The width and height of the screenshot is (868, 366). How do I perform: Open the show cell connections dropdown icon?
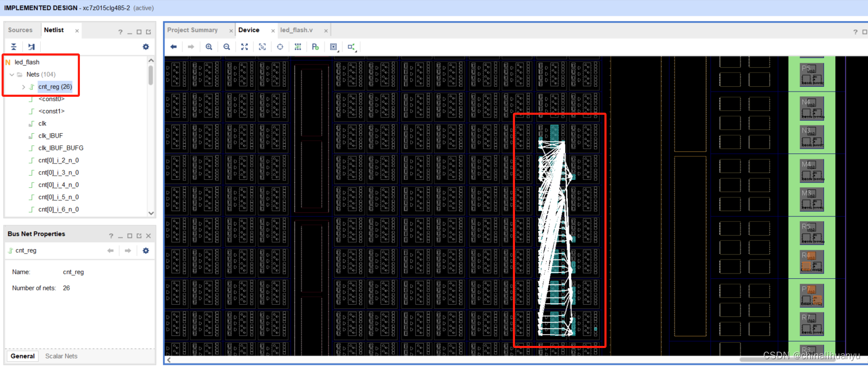pos(352,47)
